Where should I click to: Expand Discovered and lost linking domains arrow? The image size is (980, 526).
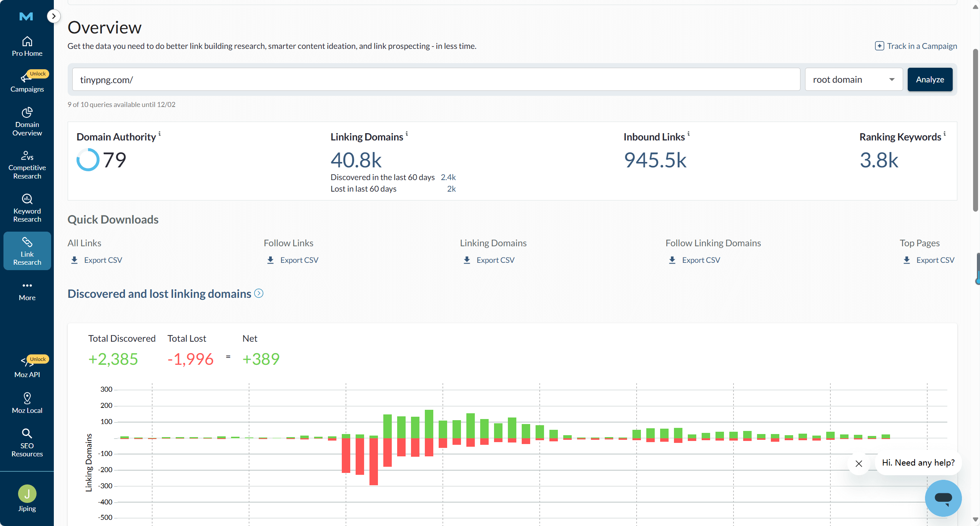tap(259, 294)
